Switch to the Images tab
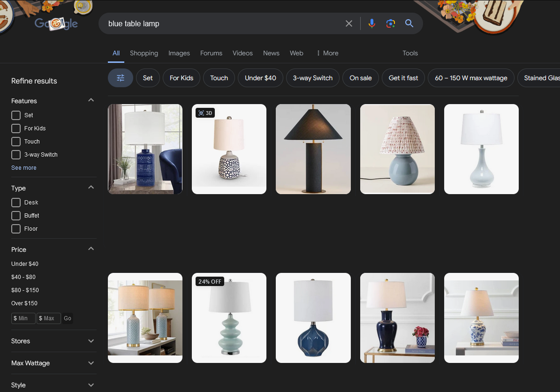 [x=179, y=53]
